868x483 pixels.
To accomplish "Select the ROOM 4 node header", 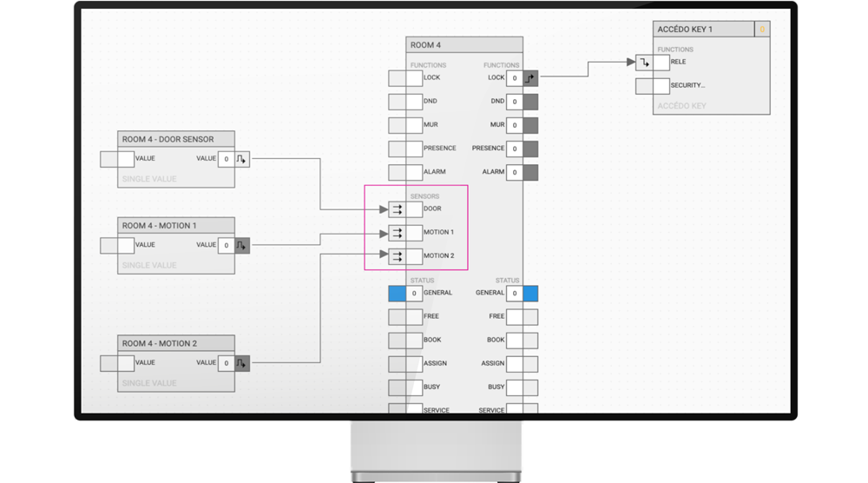I will 464,45.
